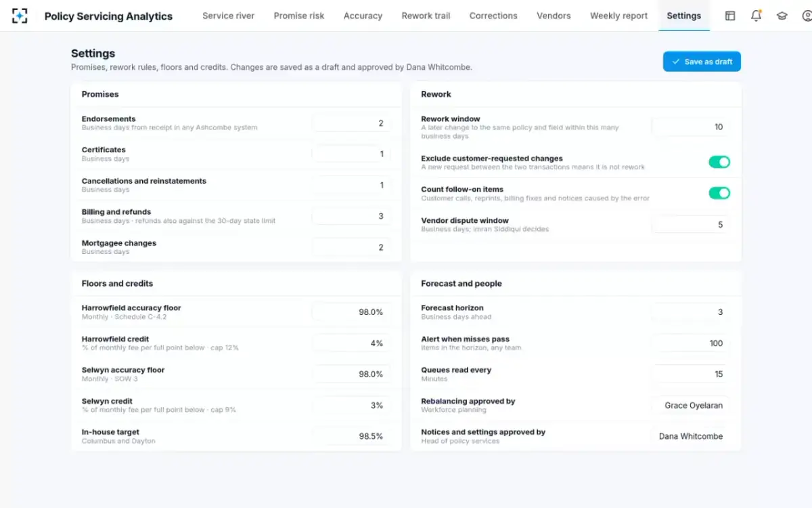Click the Harrowfield credit label
Image resolution: width=812 pixels, height=508 pixels.
(x=115, y=339)
